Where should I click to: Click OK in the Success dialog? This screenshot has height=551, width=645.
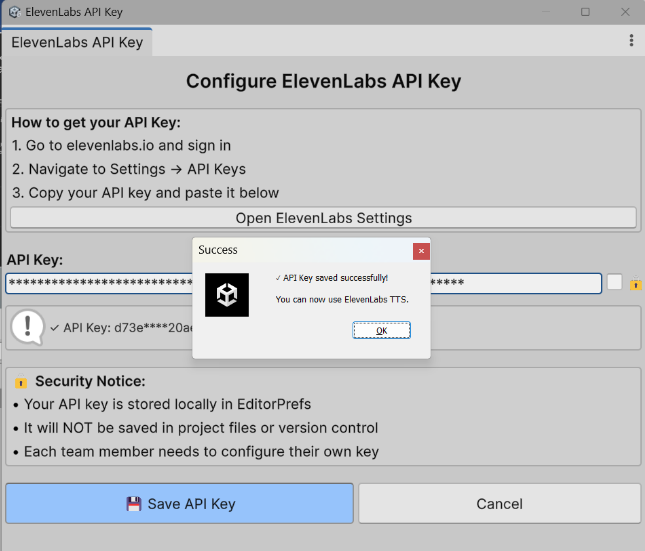381,330
